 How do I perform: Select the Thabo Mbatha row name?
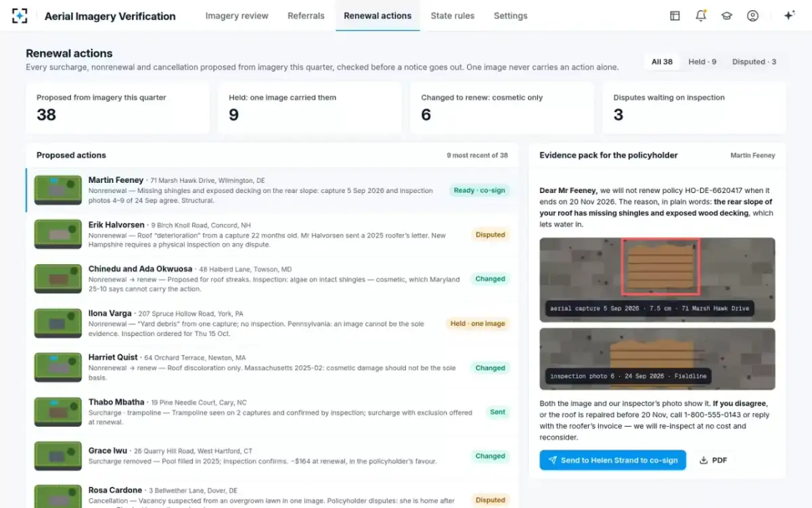pos(116,402)
